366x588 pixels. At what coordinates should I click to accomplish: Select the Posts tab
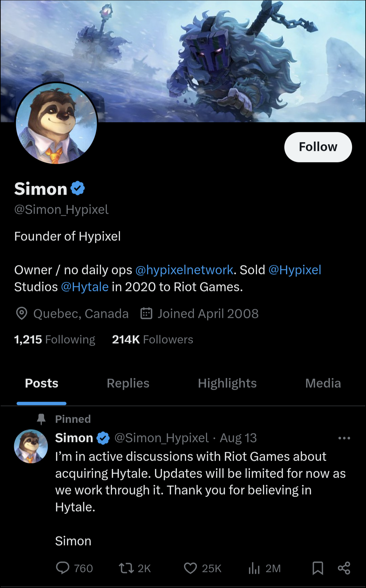42,383
